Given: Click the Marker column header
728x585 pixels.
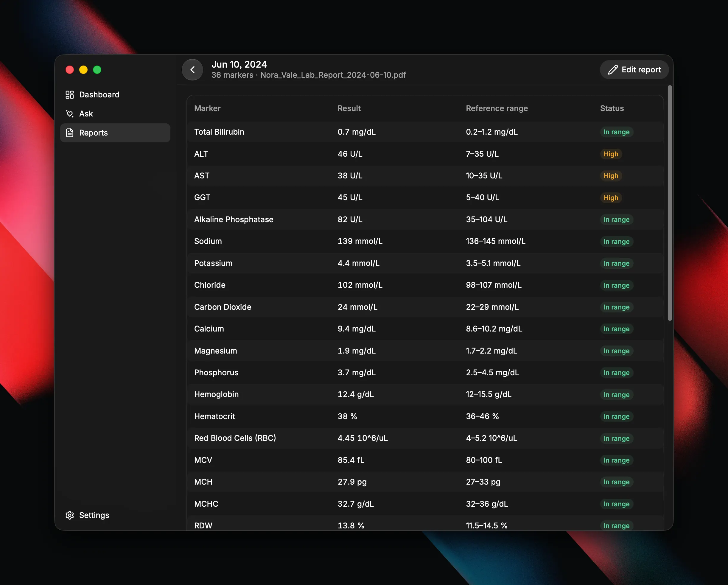Looking at the screenshot, I should coord(207,108).
